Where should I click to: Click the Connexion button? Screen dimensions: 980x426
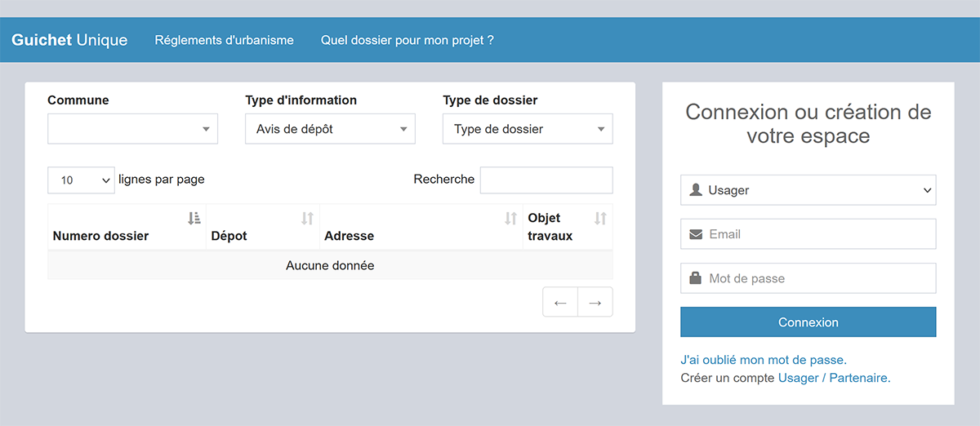click(x=808, y=322)
